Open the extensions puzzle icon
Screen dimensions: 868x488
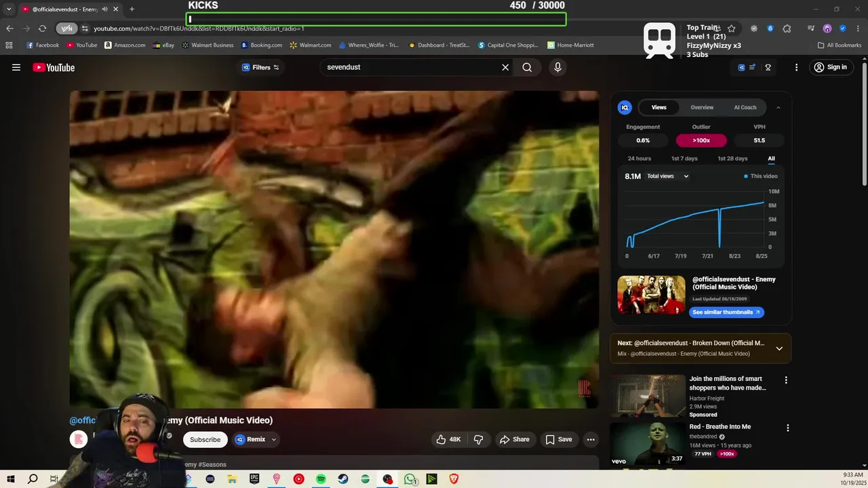[787, 28]
